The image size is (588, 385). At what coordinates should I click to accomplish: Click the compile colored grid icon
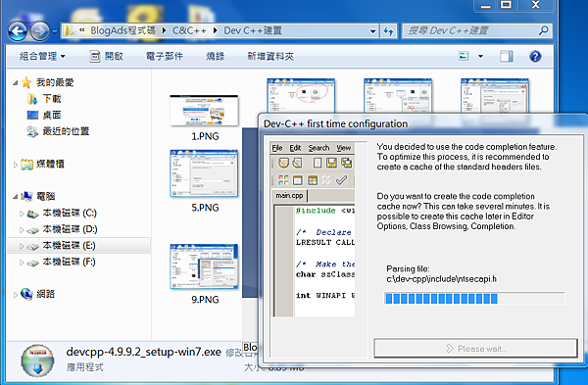click(x=283, y=180)
